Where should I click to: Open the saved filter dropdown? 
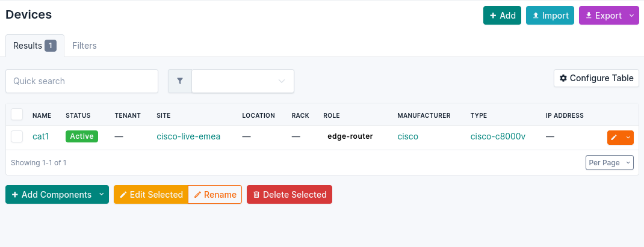[243, 81]
